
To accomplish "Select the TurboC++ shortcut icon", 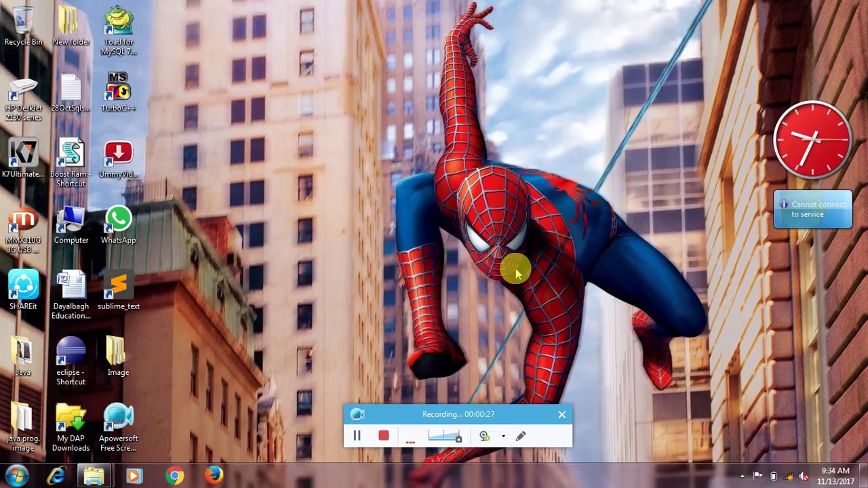I will (x=119, y=92).
